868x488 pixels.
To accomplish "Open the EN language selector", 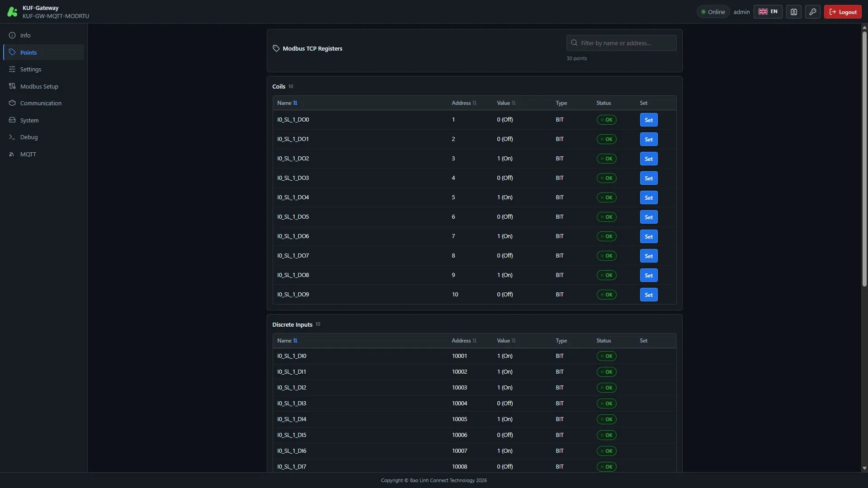I will point(768,12).
